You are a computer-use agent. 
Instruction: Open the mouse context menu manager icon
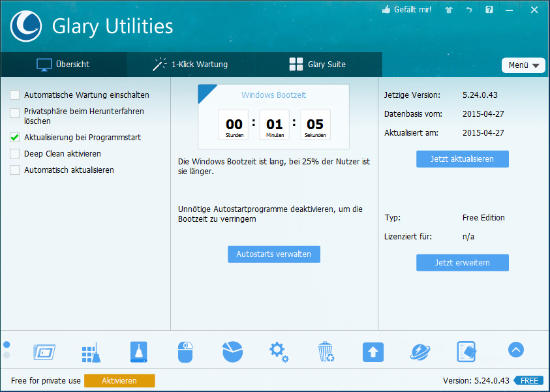point(185,352)
